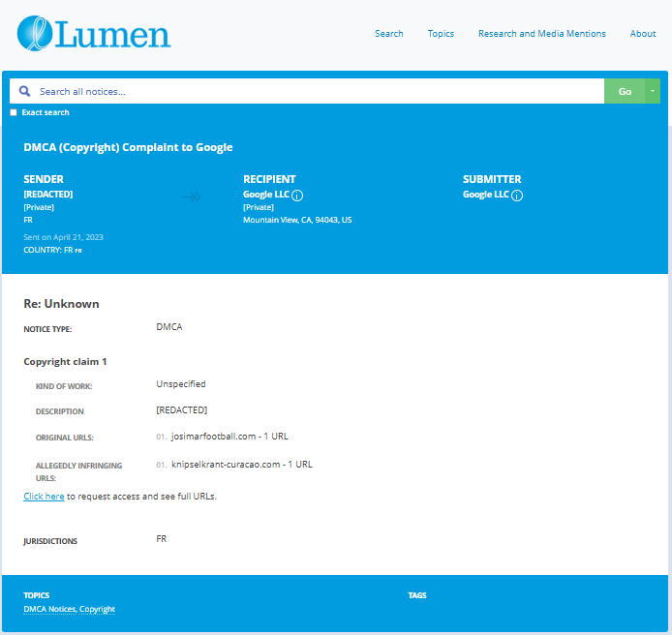Click the Re: Unknown heading
This screenshot has height=635, width=672.
click(x=61, y=304)
